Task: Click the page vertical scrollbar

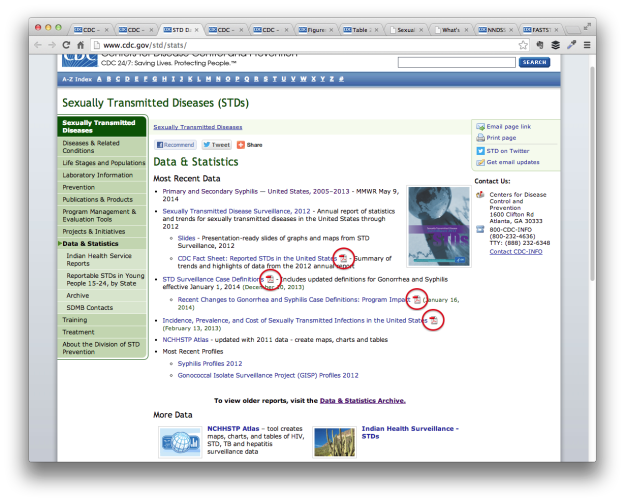Action: point(592,173)
